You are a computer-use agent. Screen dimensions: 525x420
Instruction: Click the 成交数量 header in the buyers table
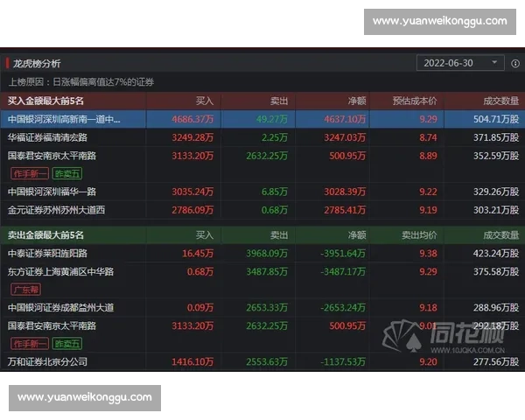(500, 101)
